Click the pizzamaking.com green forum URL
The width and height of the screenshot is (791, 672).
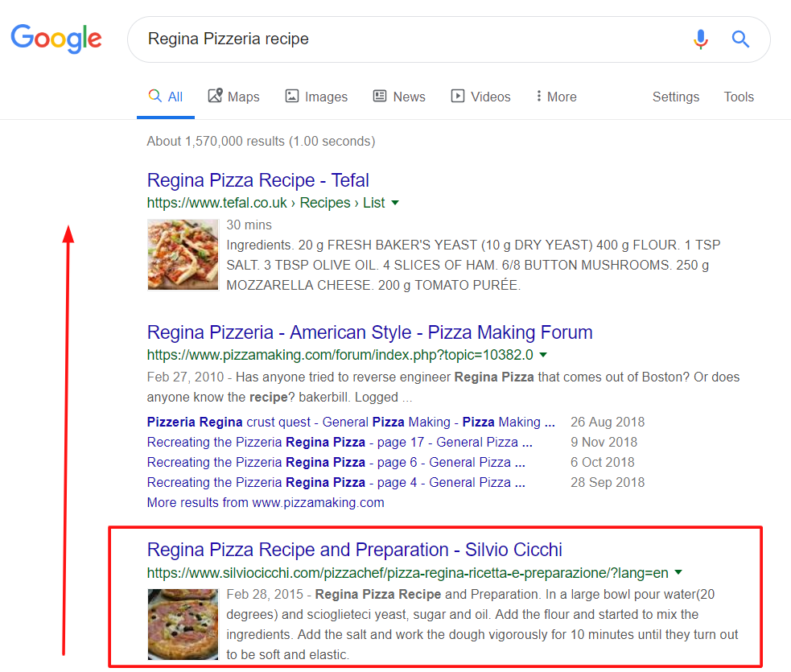coord(340,355)
